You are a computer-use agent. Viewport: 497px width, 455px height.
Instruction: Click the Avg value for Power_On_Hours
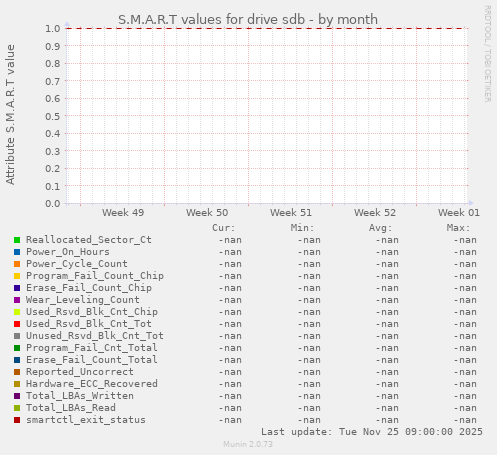click(387, 252)
